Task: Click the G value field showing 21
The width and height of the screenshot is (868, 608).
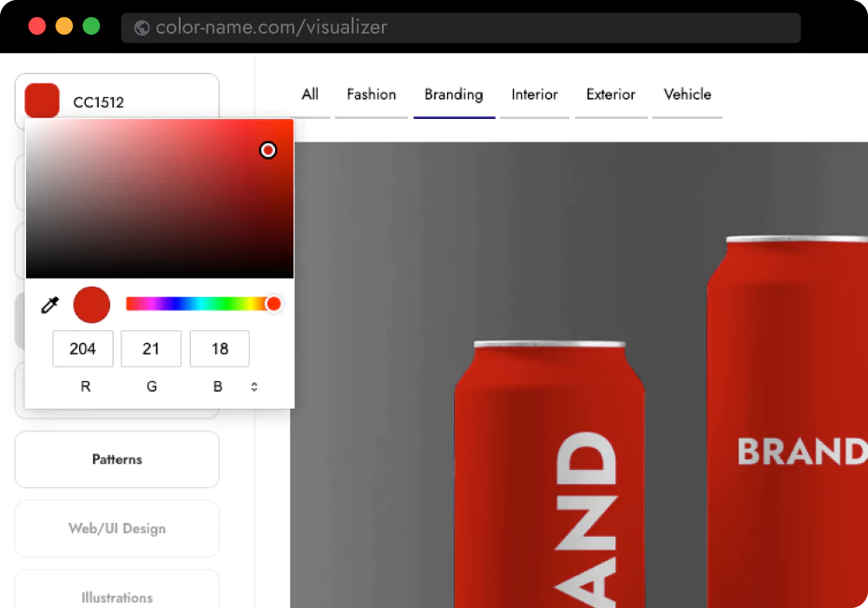Action: 151,349
